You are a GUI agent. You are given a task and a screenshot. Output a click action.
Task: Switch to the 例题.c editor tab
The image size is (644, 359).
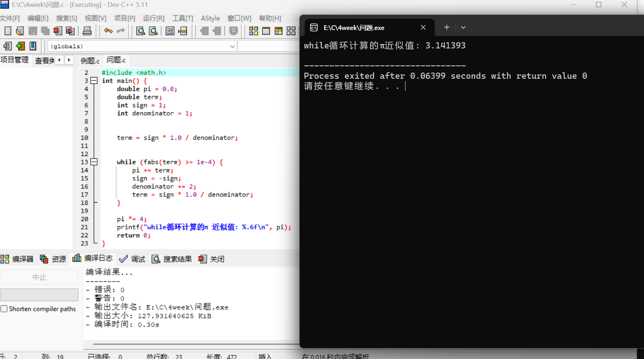pos(90,61)
